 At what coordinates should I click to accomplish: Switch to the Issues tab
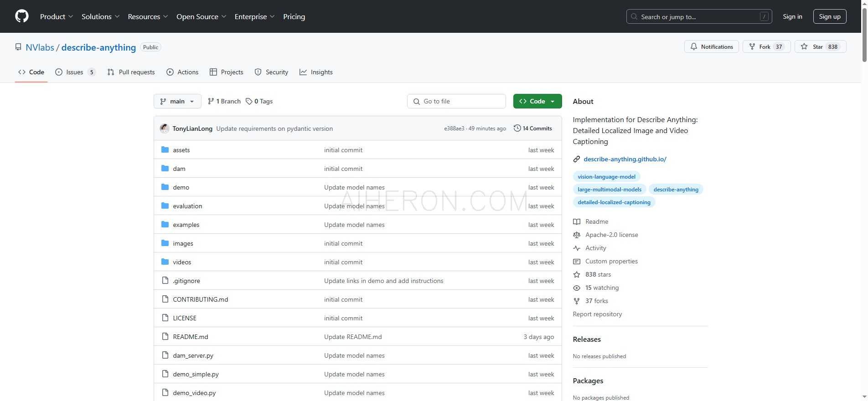[x=75, y=72]
